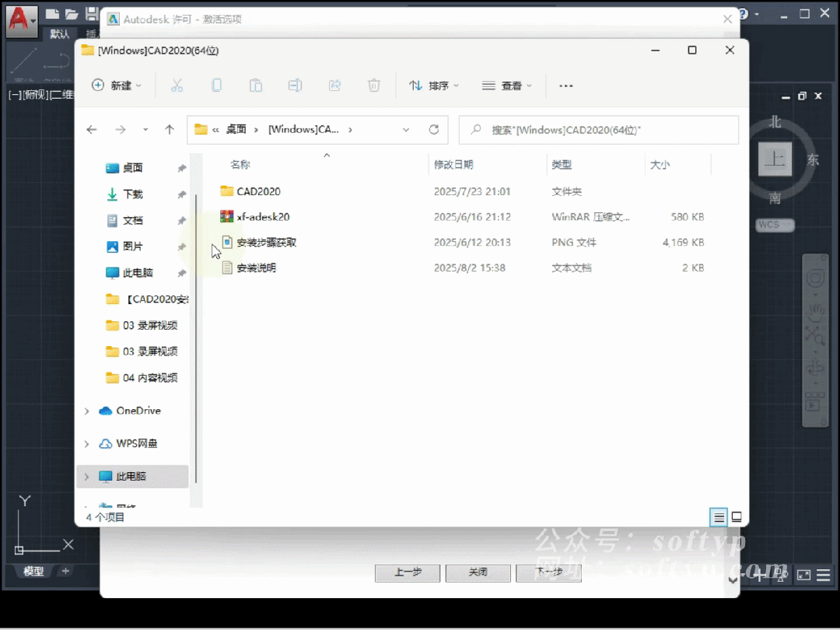This screenshot has width=840, height=630.
Task: Select the xf-adesk20 archive file
Action: tap(263, 217)
